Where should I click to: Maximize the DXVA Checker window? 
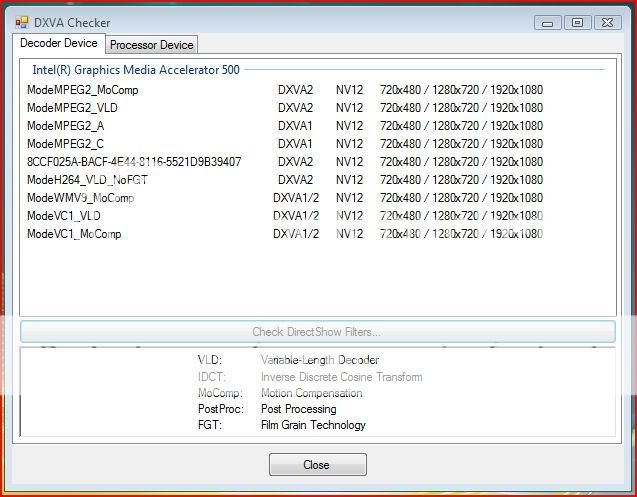pyautogui.click(x=577, y=22)
